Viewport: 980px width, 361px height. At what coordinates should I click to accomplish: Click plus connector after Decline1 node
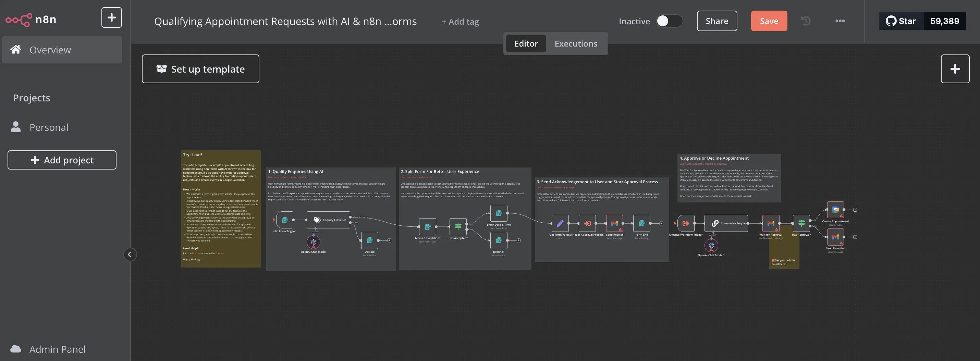click(518, 240)
